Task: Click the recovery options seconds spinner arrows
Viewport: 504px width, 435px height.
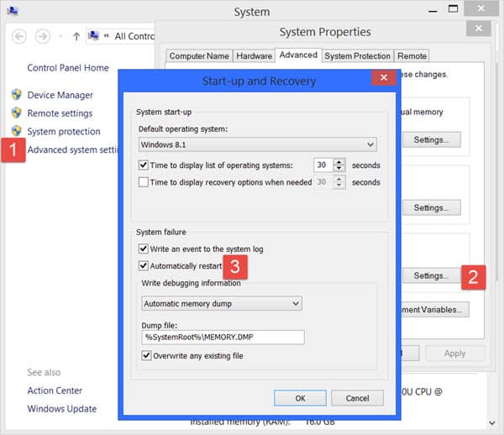Action: (339, 182)
